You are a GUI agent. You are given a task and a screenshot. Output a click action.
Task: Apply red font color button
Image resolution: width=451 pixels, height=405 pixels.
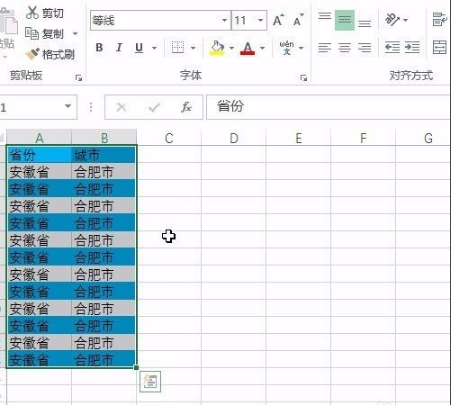pos(248,48)
